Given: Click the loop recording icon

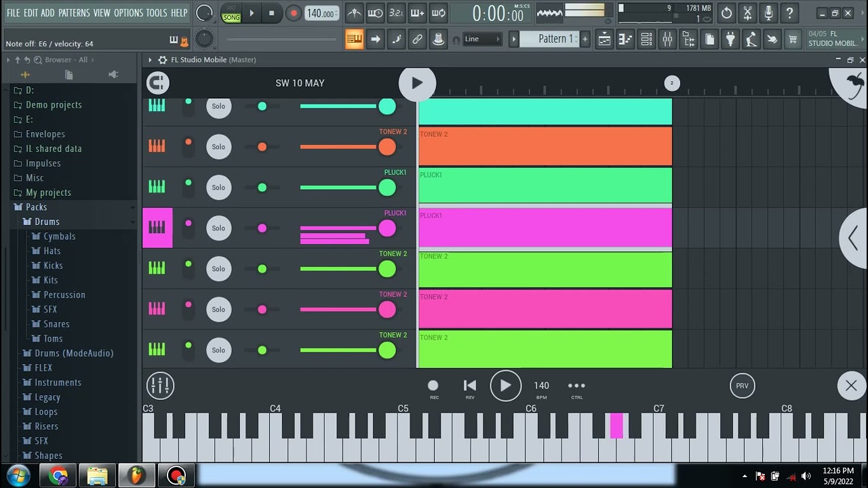Looking at the screenshot, I should click(x=439, y=13).
